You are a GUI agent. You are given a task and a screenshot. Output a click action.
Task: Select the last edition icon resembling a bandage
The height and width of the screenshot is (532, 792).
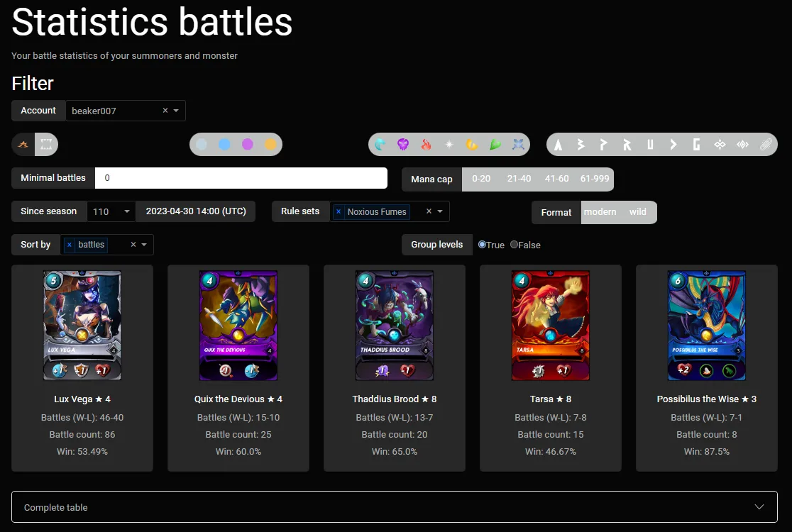(x=766, y=145)
